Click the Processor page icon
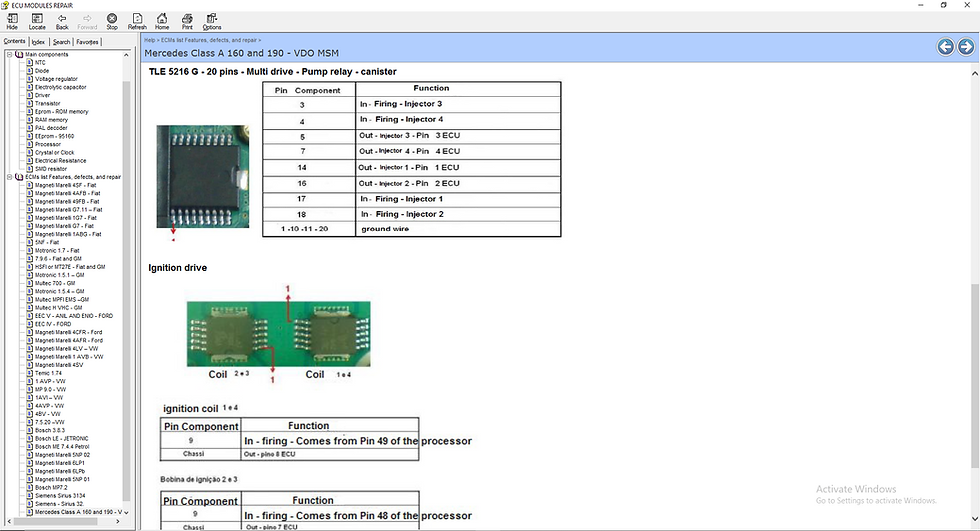The image size is (980, 531). (x=29, y=144)
